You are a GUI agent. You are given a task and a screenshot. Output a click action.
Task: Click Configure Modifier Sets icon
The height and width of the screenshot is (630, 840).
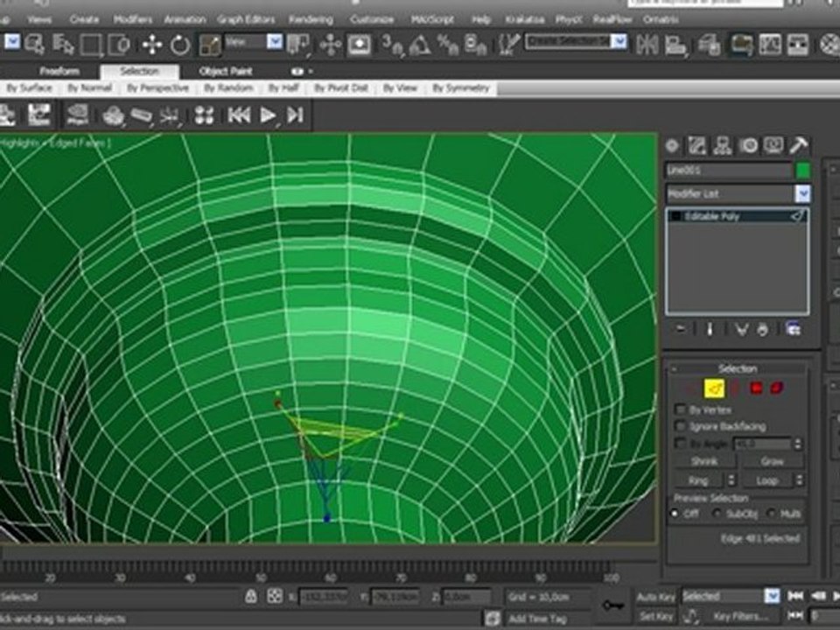coord(794,330)
